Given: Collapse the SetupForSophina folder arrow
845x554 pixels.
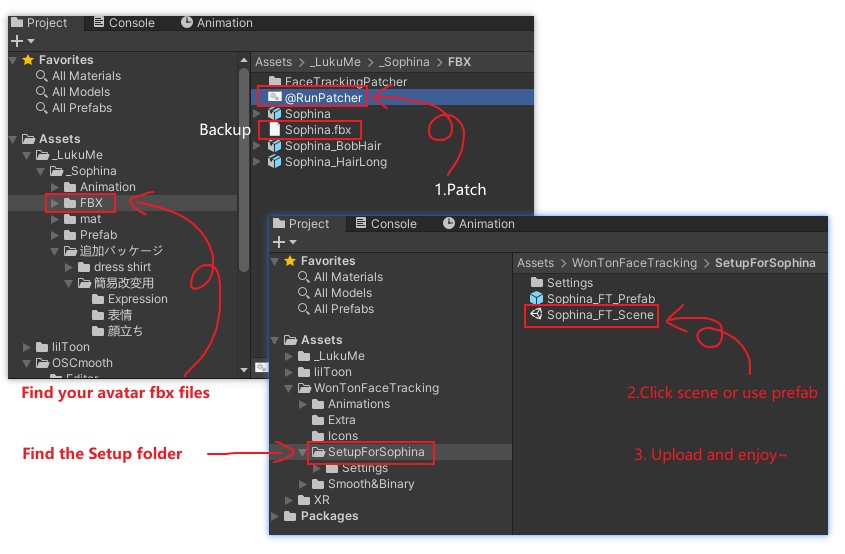Looking at the screenshot, I should [302, 452].
